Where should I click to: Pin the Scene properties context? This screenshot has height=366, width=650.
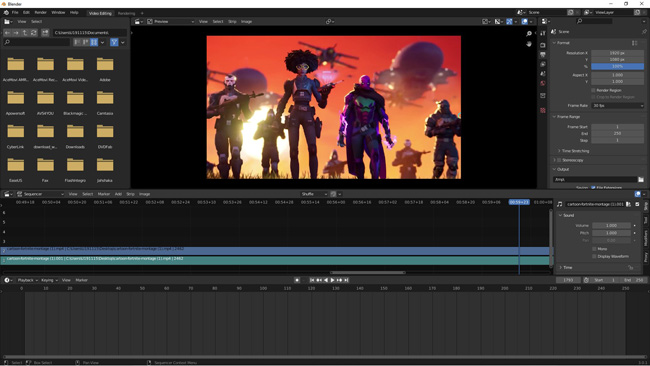[x=644, y=32]
